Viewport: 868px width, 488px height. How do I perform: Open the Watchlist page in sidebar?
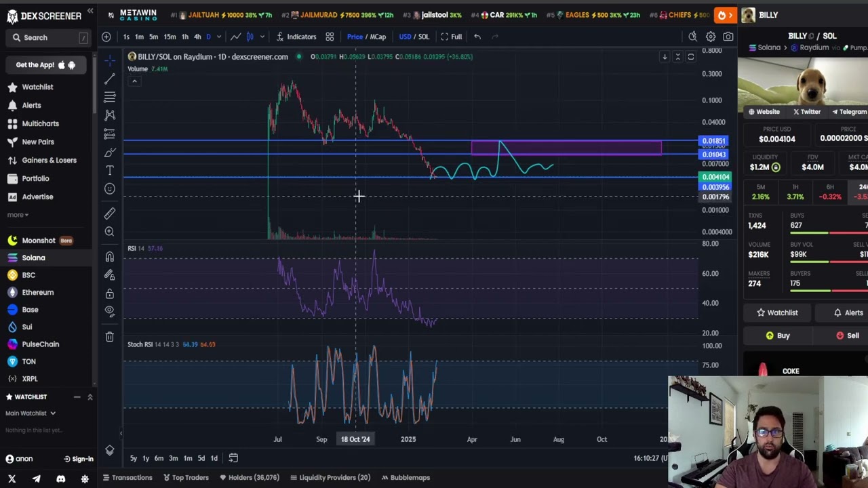(x=37, y=87)
